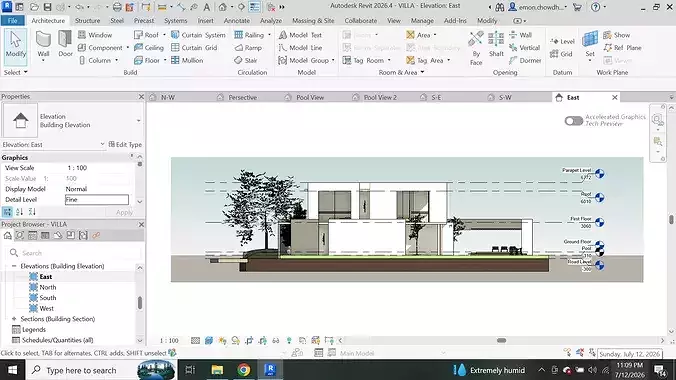Viewport: 676px width, 380px height.
Task: Choose Curtain Grid tool
Action: point(194,47)
